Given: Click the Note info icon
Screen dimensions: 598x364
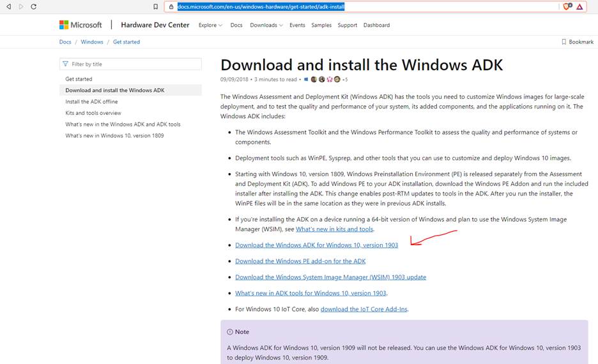Looking at the screenshot, I should [229, 332].
